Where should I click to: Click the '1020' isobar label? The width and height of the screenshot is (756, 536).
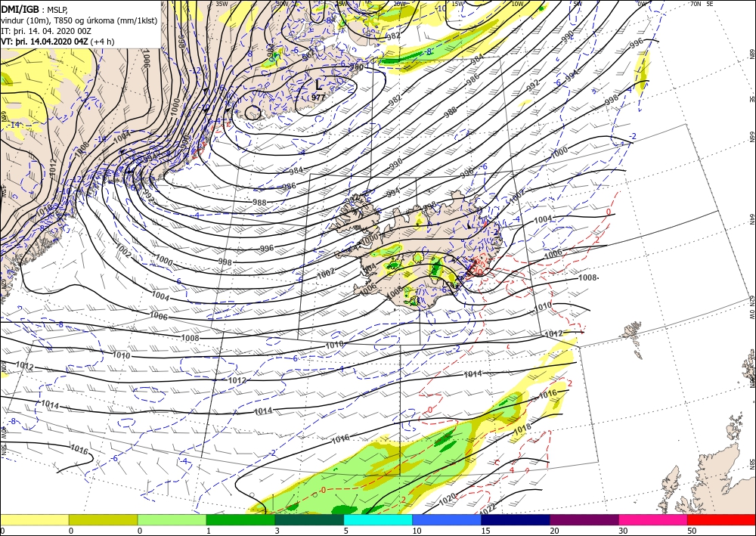[x=448, y=500]
